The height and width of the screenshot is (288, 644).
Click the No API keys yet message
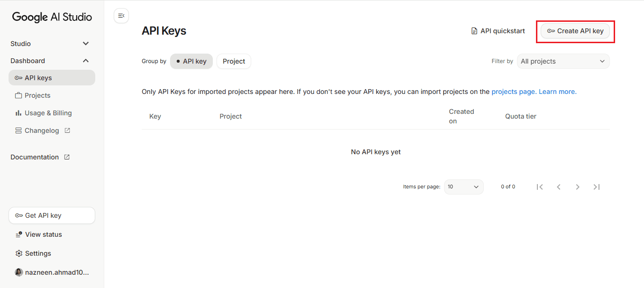376,152
